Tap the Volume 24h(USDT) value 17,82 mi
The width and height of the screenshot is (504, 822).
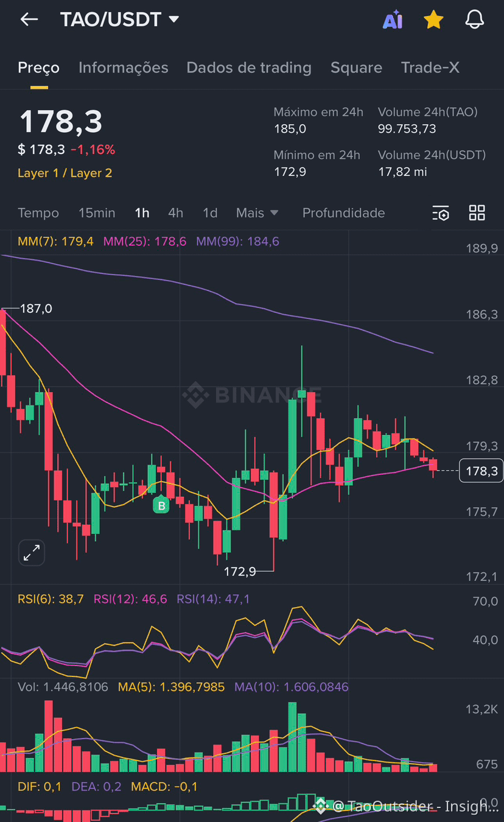click(x=402, y=172)
